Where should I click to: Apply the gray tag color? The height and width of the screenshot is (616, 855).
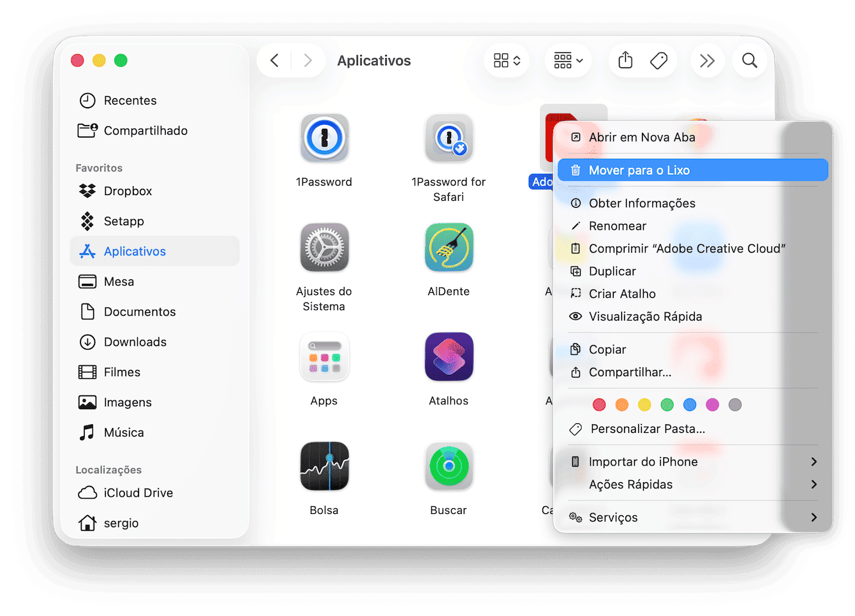[735, 405]
